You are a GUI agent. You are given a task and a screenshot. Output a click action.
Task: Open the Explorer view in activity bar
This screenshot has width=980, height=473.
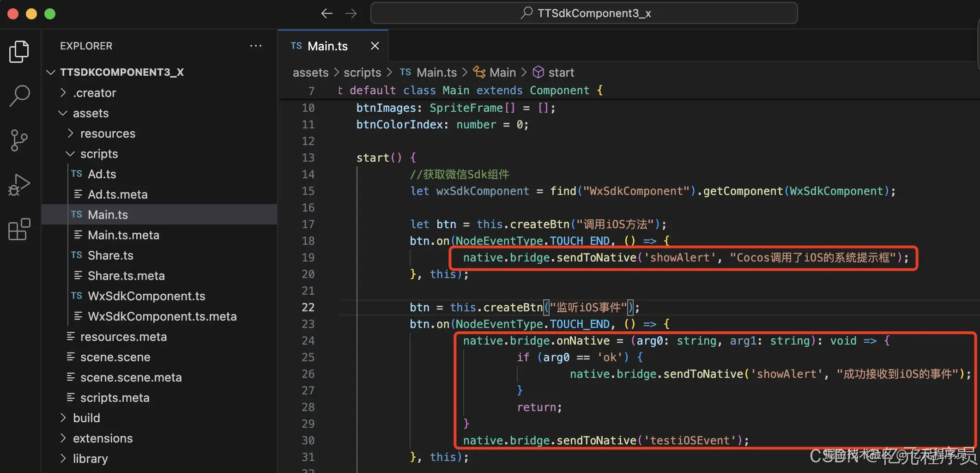pyautogui.click(x=19, y=51)
